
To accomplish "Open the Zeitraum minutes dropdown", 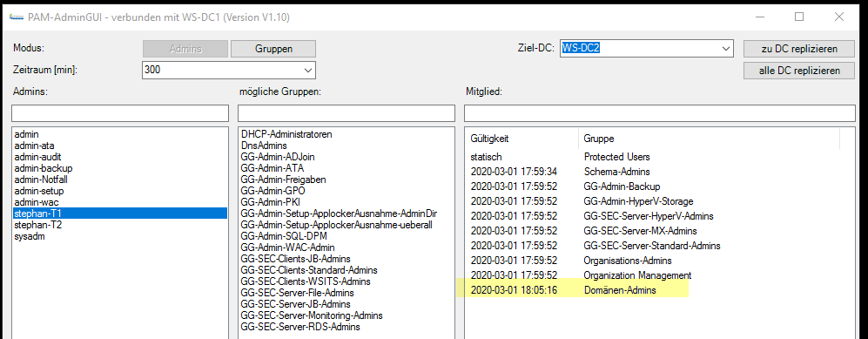I will [x=308, y=71].
